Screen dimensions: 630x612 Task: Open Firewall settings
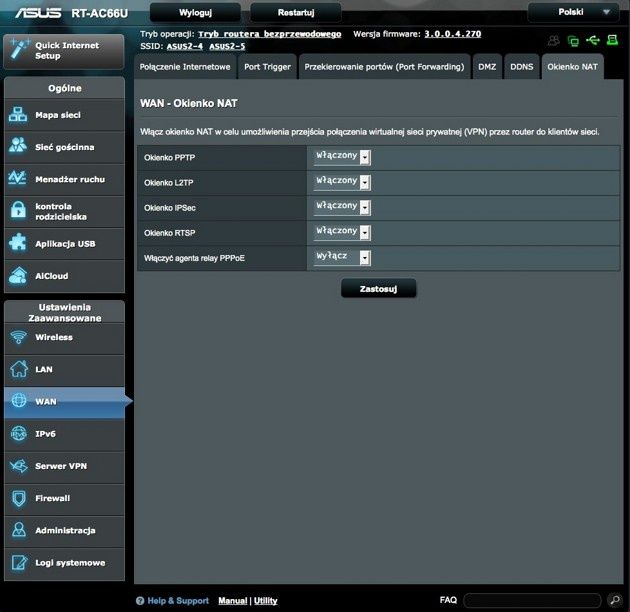[64, 499]
